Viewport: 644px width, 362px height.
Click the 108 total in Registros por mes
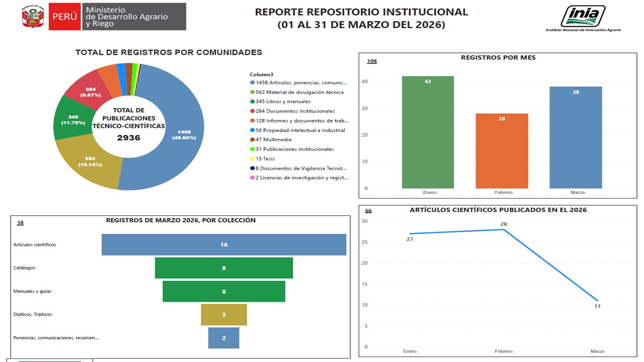tap(372, 61)
